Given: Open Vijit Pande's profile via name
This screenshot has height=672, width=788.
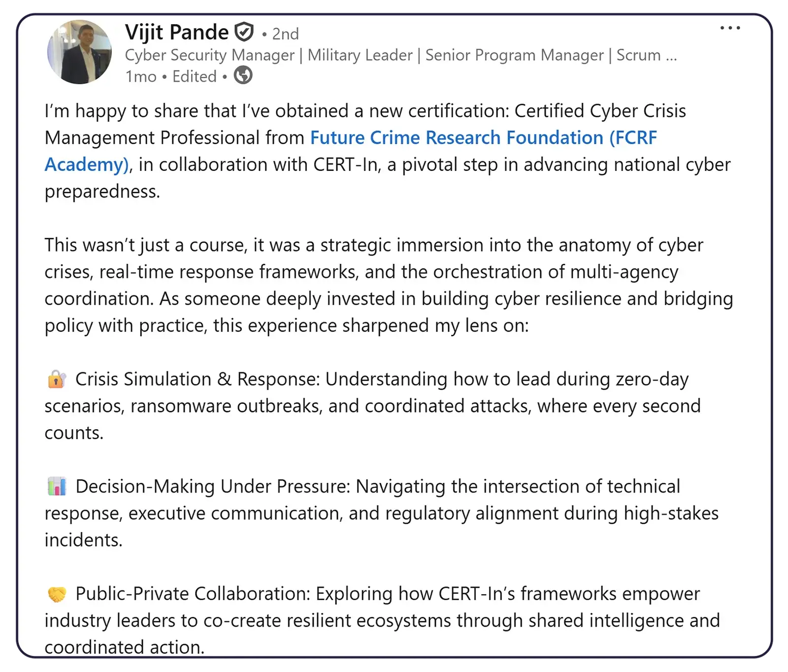Looking at the screenshot, I should point(177,32).
